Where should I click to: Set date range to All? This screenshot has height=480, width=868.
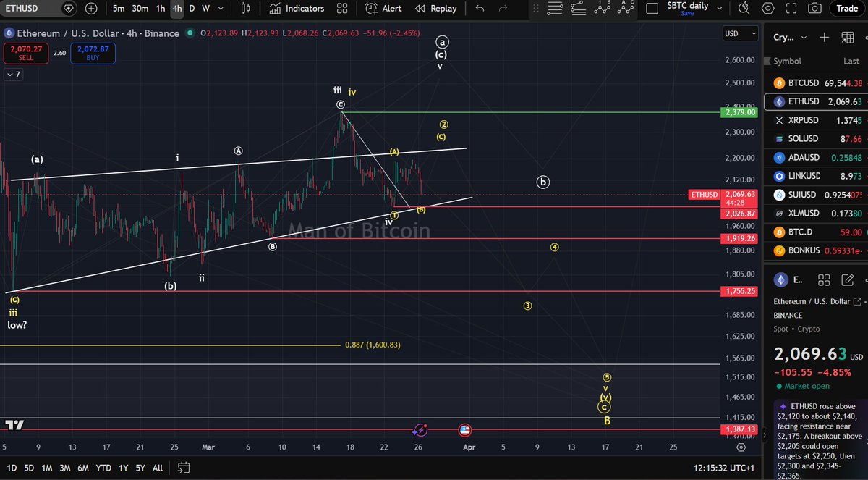tap(157, 468)
